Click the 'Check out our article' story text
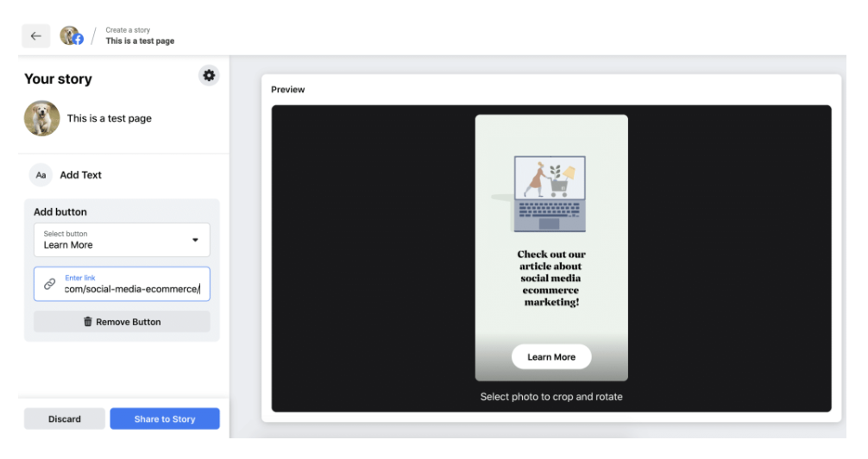 551,278
